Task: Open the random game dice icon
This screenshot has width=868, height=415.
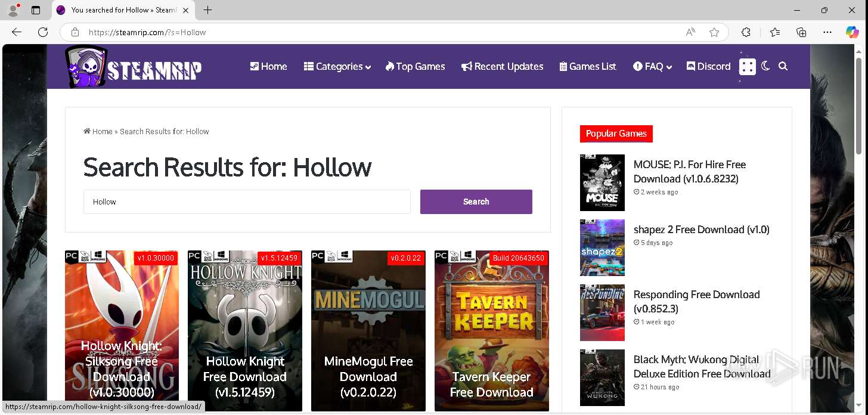Action: [x=747, y=66]
